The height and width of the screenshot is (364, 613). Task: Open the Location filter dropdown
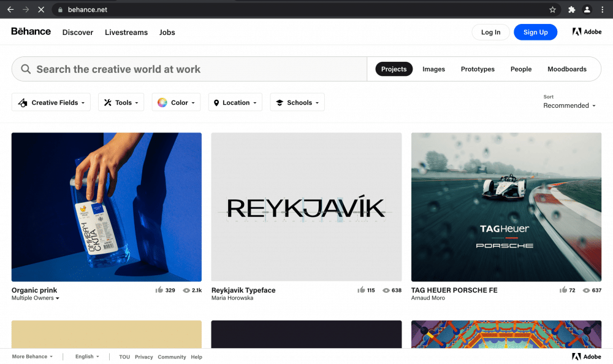coord(235,102)
